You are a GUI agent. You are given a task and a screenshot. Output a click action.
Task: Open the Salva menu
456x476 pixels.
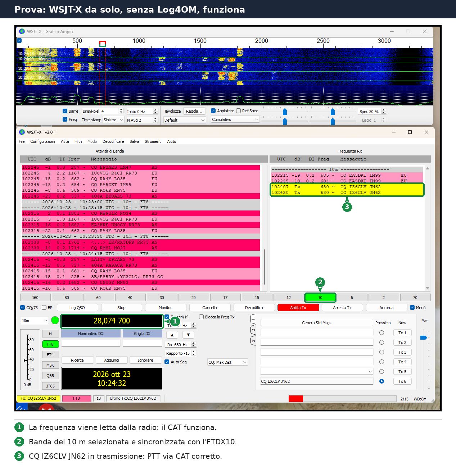(x=134, y=141)
